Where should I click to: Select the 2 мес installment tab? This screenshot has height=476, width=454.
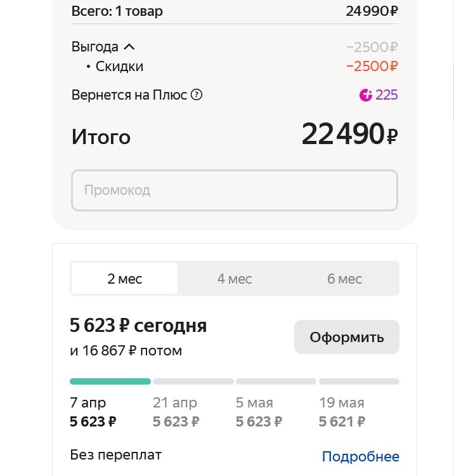[x=125, y=279]
